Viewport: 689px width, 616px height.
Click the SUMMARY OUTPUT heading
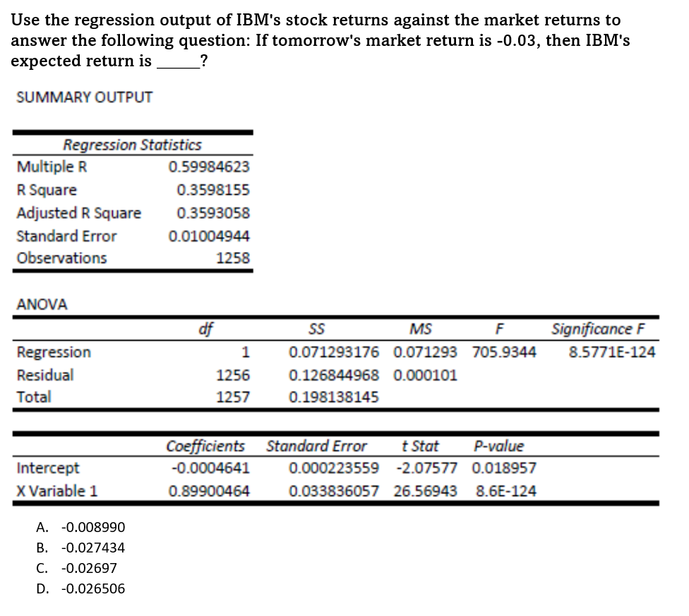[84, 97]
